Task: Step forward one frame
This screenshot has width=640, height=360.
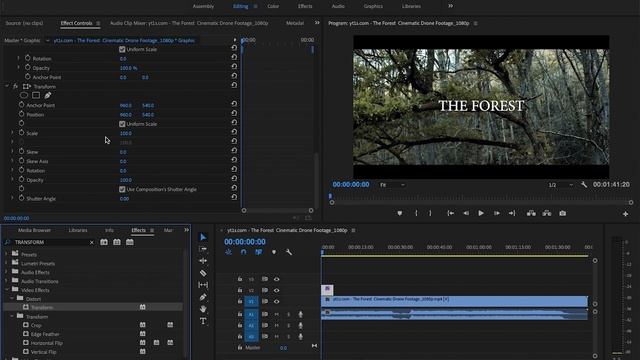Action: (497, 213)
